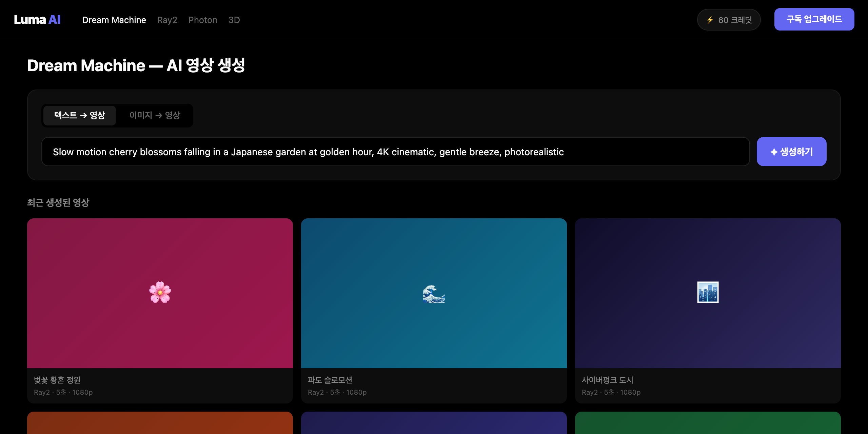Viewport: 868px width, 434px height.
Task: Click Ray2 metadata under 사이버펑크 도시
Action: 611,392
